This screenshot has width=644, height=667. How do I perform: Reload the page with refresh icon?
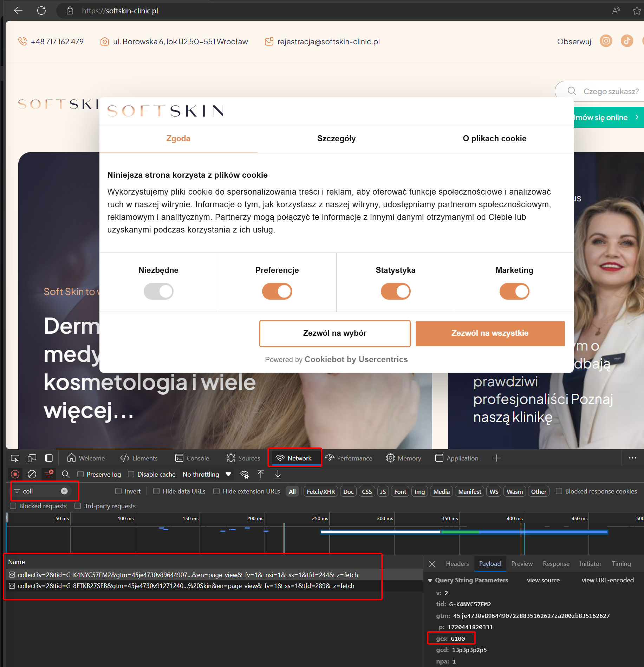(41, 11)
